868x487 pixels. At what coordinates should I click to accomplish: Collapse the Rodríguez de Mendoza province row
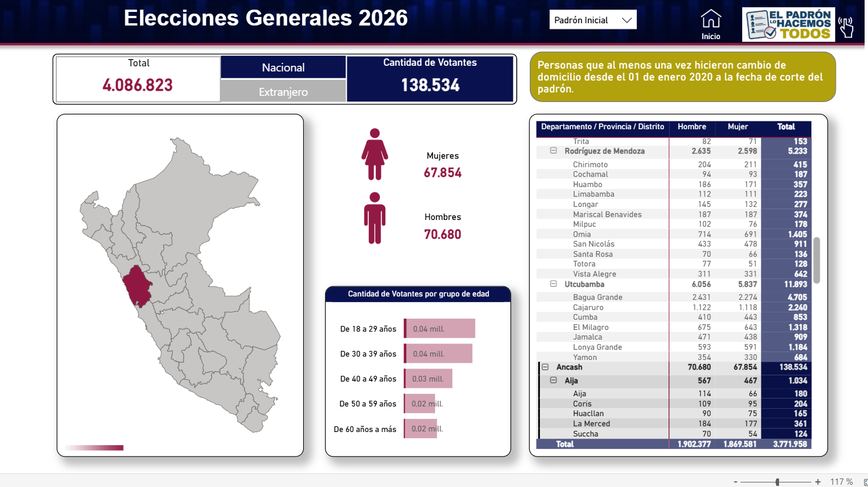pyautogui.click(x=554, y=151)
